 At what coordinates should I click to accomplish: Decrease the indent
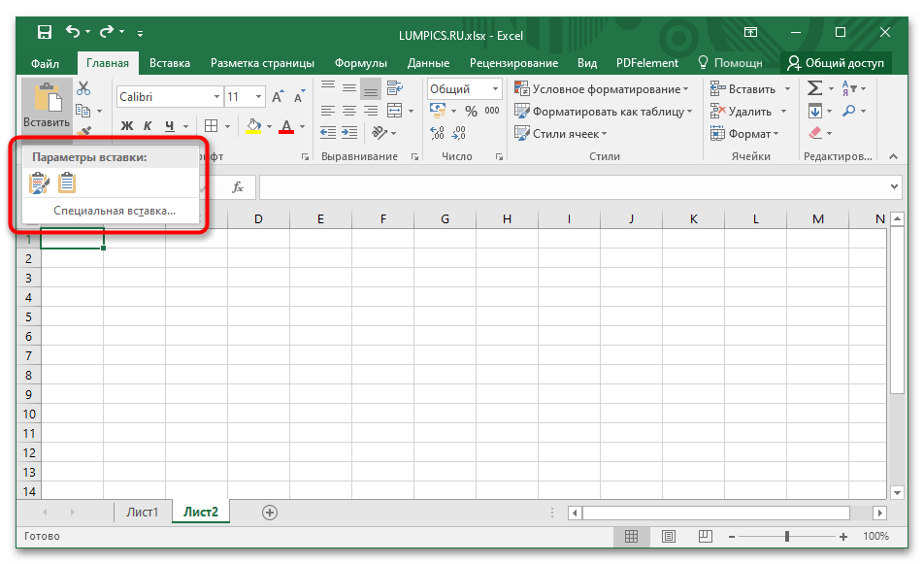(328, 133)
